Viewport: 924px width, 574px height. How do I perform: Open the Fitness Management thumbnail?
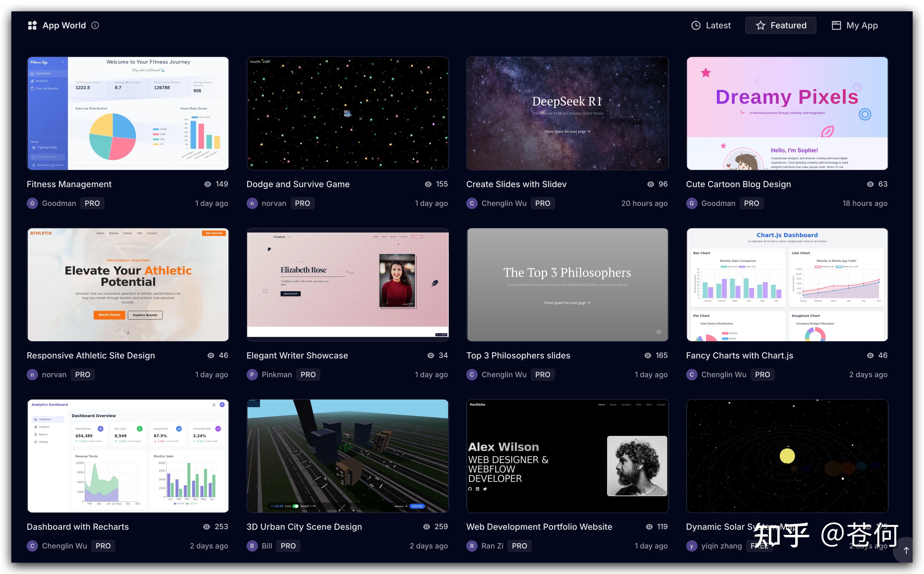point(128,113)
